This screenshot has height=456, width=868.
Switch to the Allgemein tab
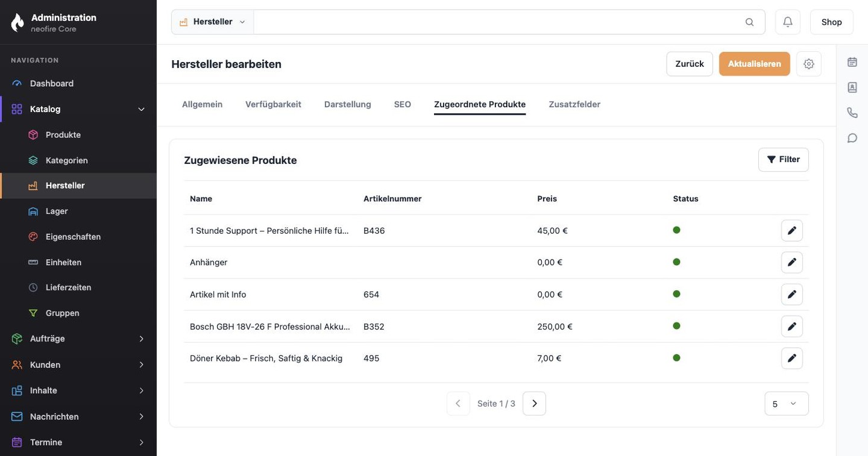pyautogui.click(x=202, y=104)
